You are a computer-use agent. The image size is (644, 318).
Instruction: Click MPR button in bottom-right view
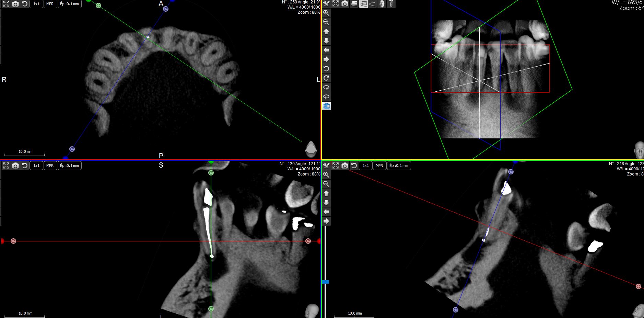[x=379, y=166]
